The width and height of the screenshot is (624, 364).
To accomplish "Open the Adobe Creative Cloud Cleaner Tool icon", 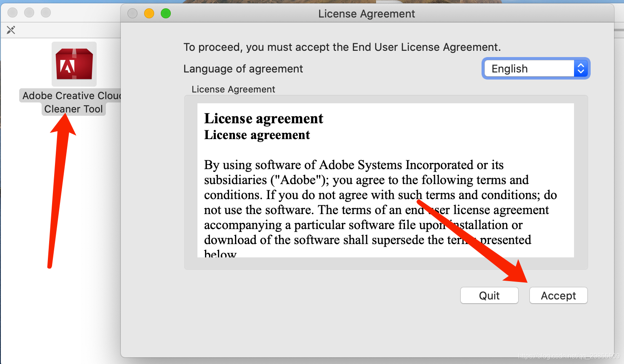I will pyautogui.click(x=74, y=64).
